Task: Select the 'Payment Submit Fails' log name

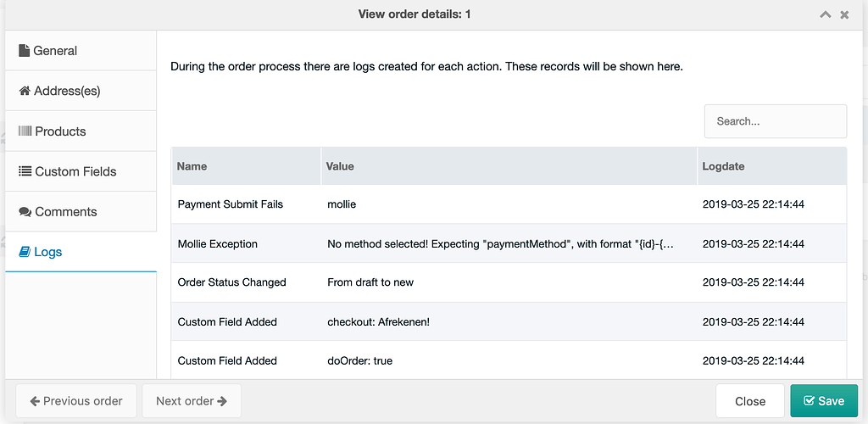Action: click(231, 204)
